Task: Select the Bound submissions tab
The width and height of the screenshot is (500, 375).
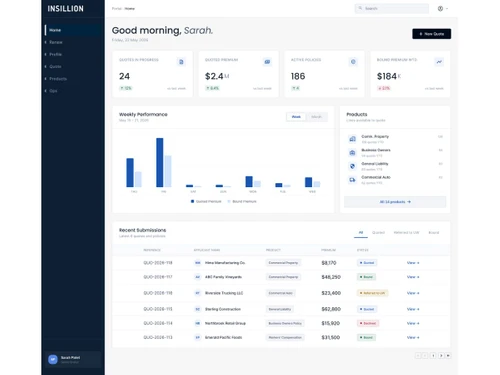Action: tap(434, 233)
